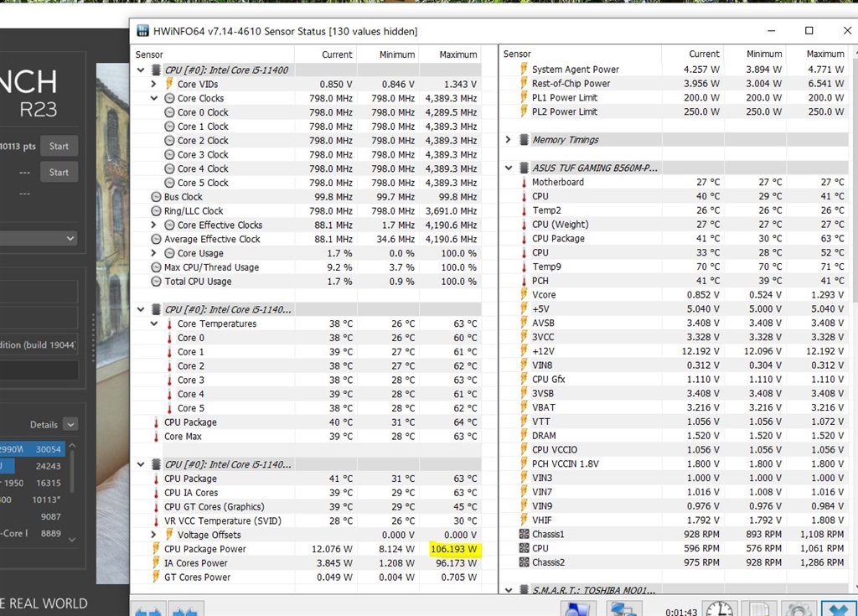This screenshot has height=616, width=858.
Task: Click the thermometer icon beside Motherboard
Action: pos(524,182)
